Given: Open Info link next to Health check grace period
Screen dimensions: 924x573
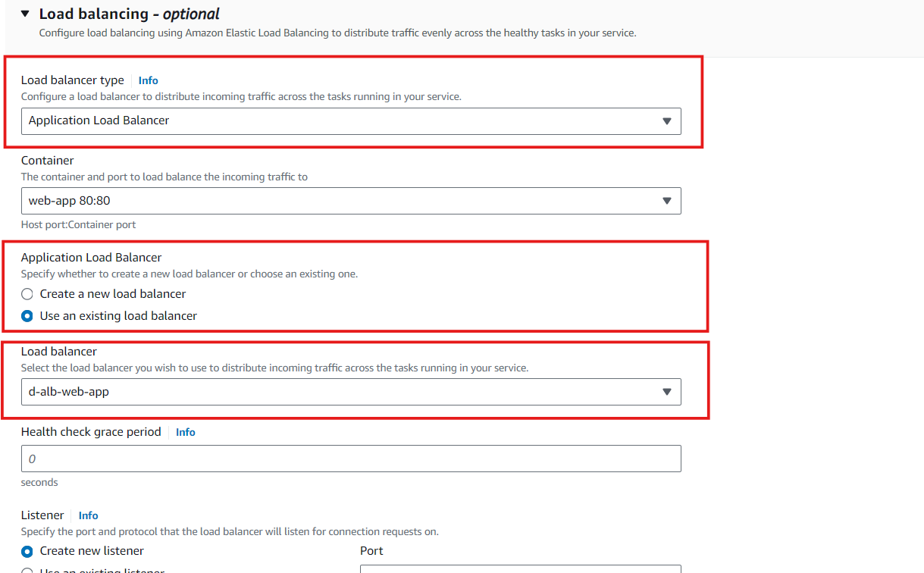Looking at the screenshot, I should [185, 432].
